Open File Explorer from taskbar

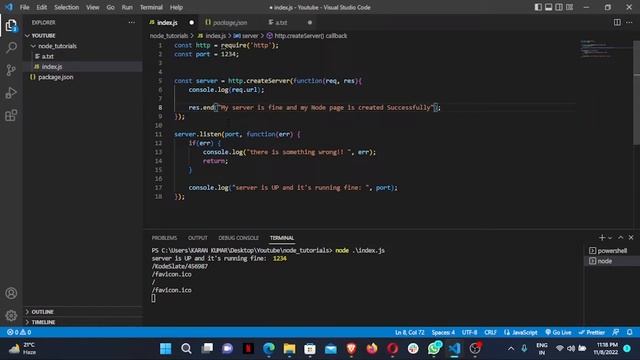pyautogui.click(x=289, y=349)
